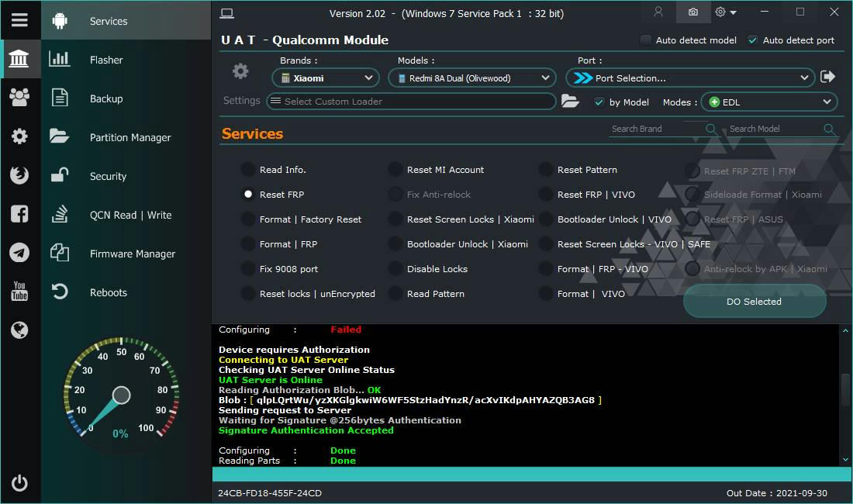
Task: Open the Facebook sidebar icon
Action: pyautogui.click(x=19, y=214)
